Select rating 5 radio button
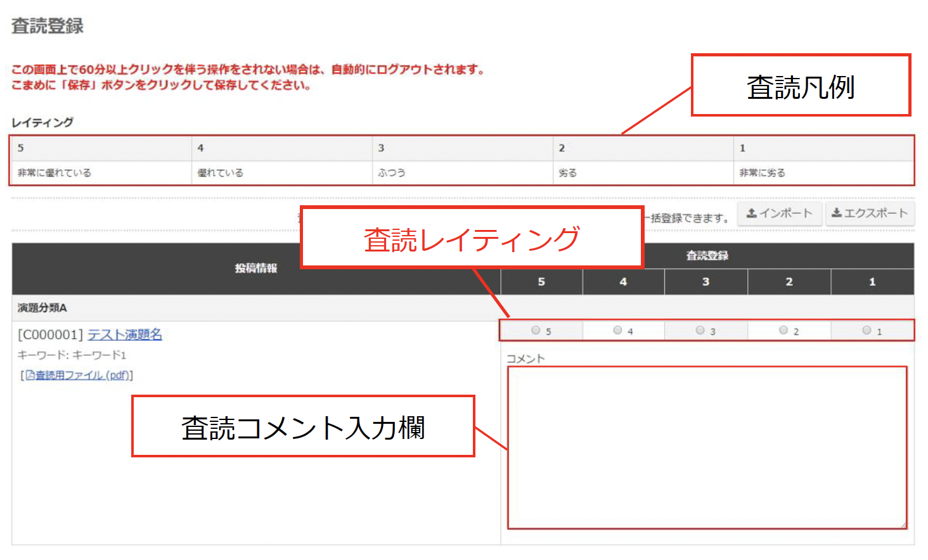Viewport: 928px width, 560px height. 536,330
